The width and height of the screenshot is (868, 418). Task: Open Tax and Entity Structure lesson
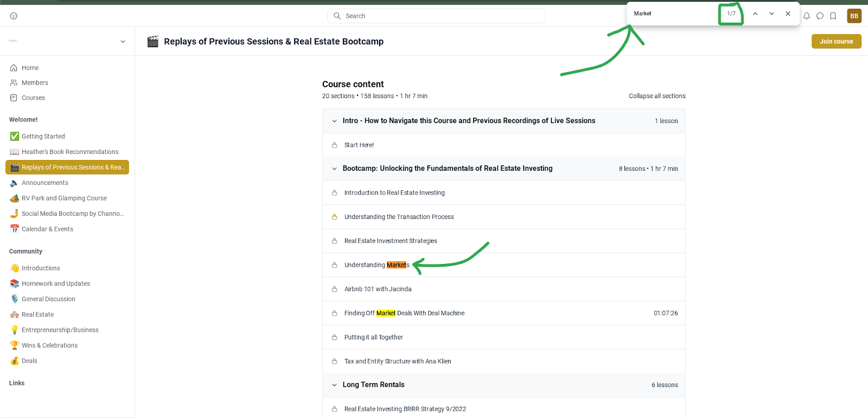point(504,361)
